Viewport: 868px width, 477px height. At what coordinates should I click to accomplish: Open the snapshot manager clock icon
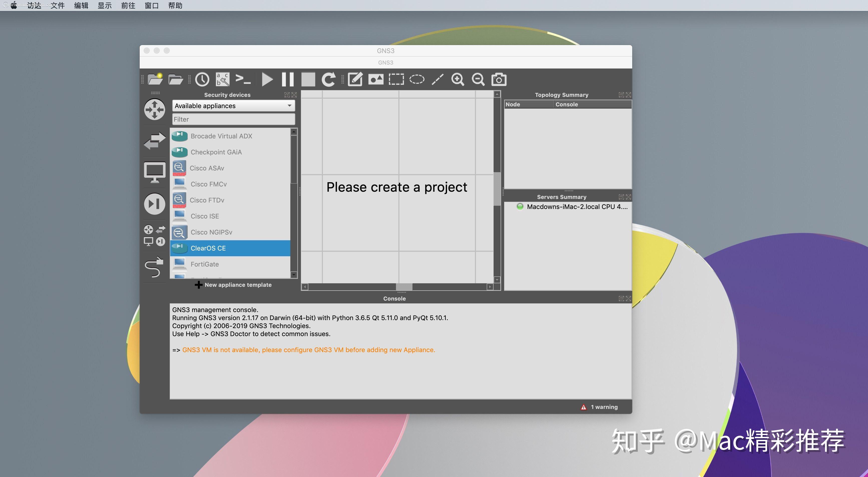coord(202,80)
